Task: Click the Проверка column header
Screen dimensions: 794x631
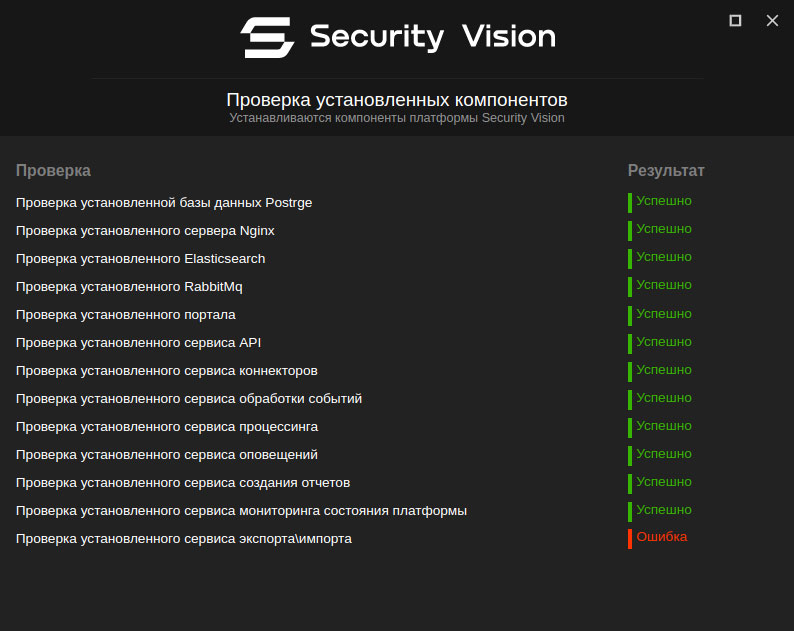Action: pyautogui.click(x=53, y=171)
